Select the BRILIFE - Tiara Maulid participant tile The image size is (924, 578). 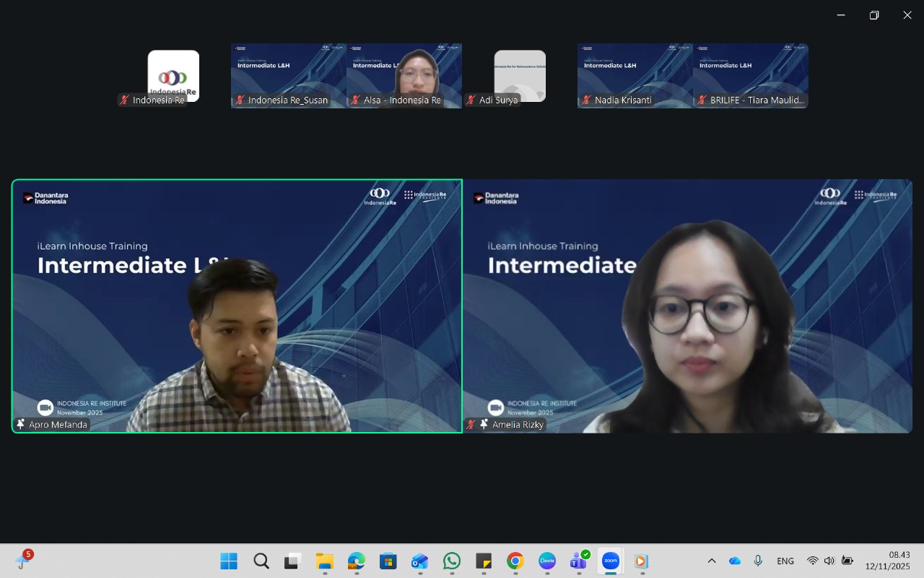tap(751, 75)
